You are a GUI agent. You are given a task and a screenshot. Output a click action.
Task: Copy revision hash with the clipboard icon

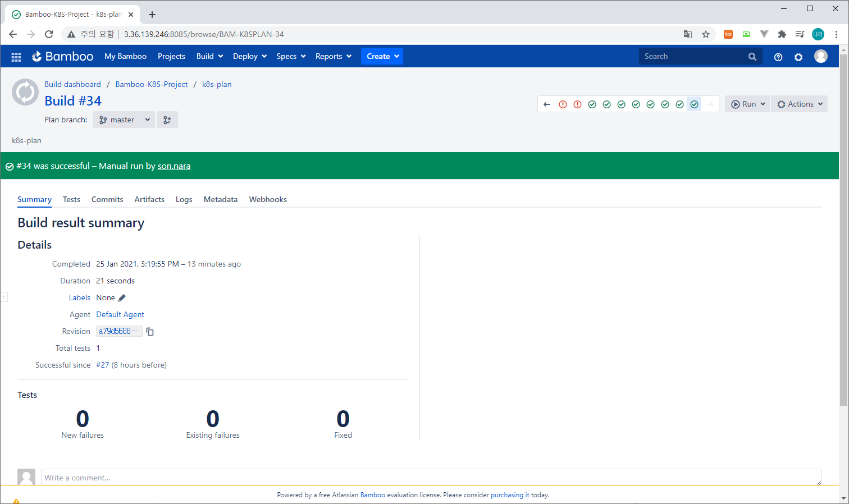tap(150, 332)
